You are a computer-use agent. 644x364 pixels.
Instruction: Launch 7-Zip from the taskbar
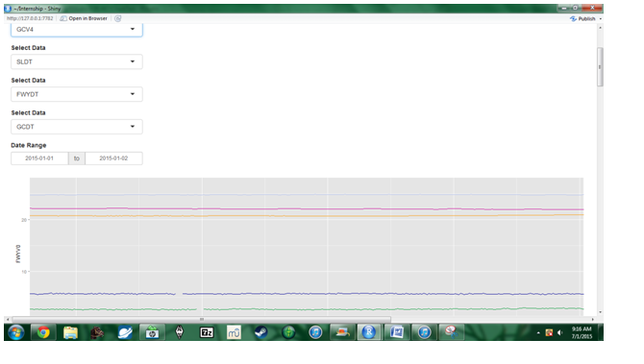tap(207, 332)
